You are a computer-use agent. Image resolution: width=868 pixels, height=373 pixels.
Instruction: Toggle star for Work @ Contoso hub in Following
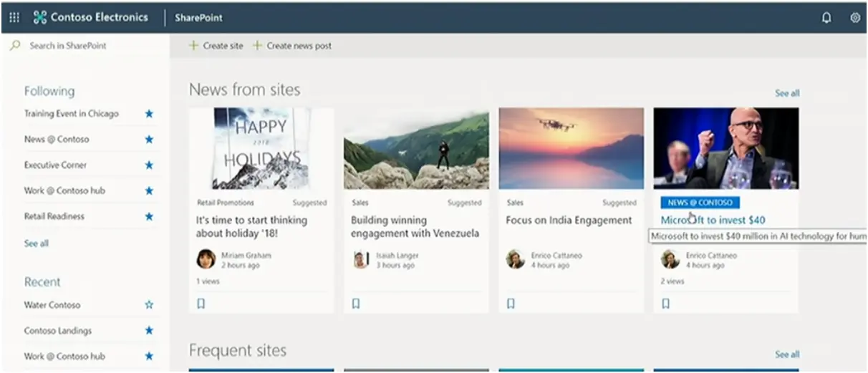click(x=149, y=191)
